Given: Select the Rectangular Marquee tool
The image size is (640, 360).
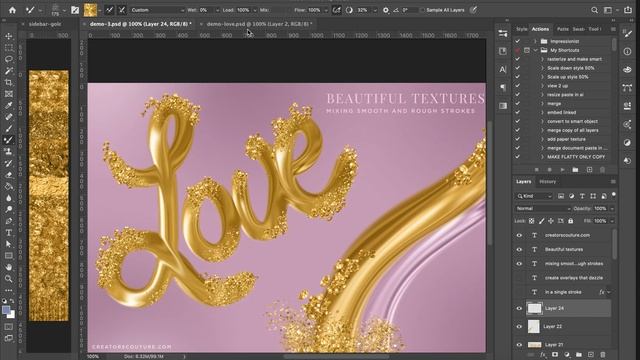Looking at the screenshot, I should tap(9, 48).
